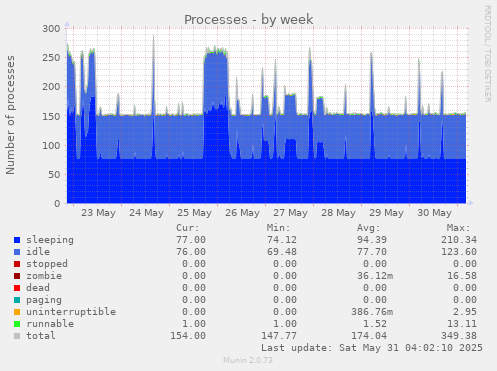Click the 'runnable' legend label
The image size is (497, 371).
[x=50, y=324]
